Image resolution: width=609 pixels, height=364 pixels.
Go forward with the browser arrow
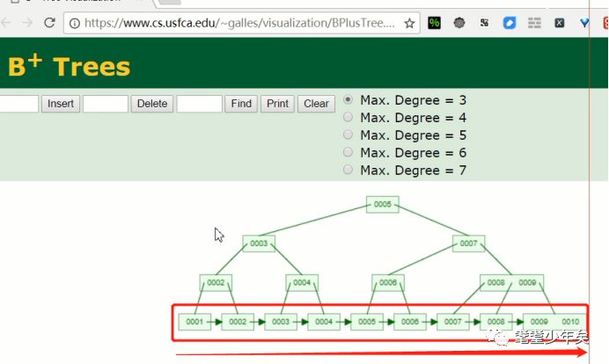(x=27, y=23)
